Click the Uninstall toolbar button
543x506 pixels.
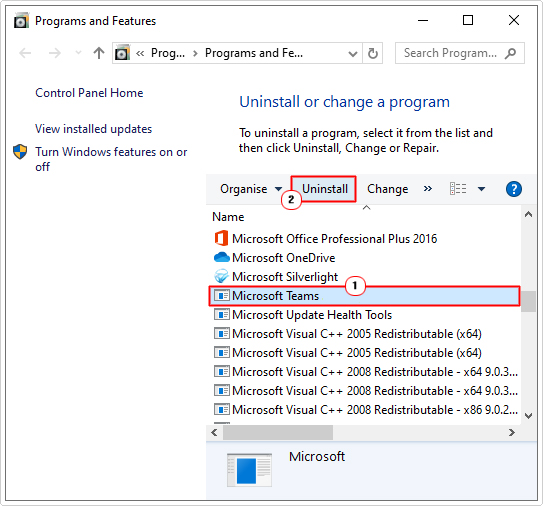pyautogui.click(x=324, y=189)
